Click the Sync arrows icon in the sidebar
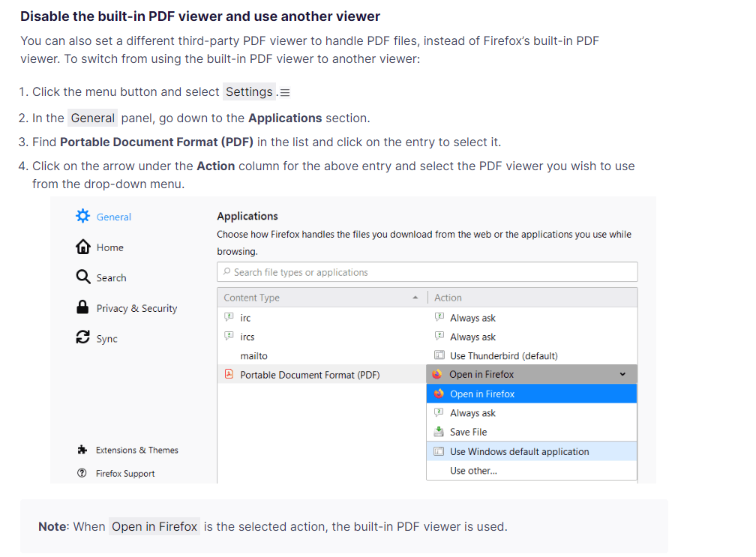The image size is (756, 557). [83, 337]
